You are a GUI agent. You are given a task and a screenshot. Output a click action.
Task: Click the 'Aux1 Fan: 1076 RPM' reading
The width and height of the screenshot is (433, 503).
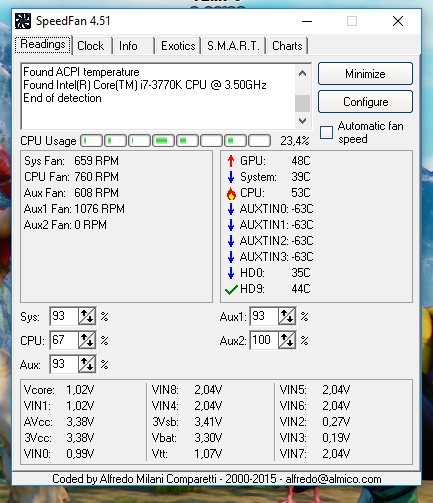74,209
